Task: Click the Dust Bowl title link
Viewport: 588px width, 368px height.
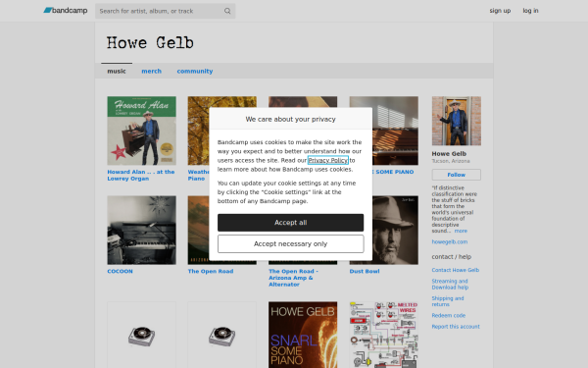Action: coord(365,271)
